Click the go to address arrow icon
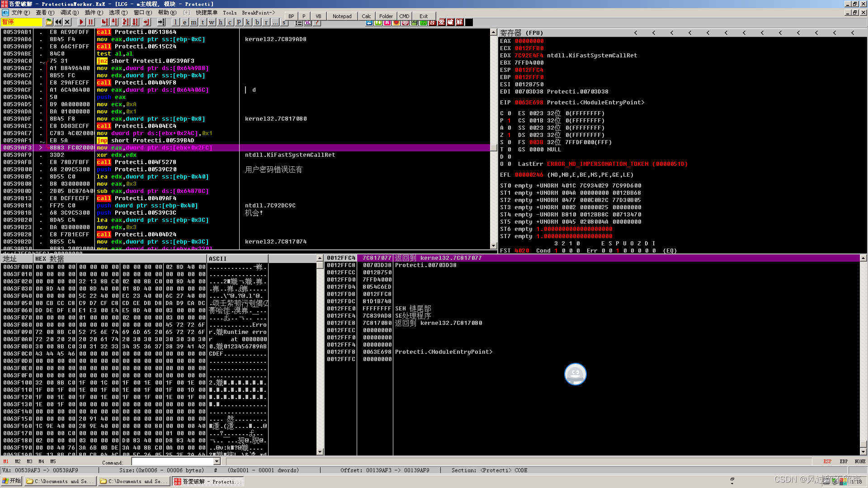This screenshot has width=868, height=488. (x=161, y=22)
